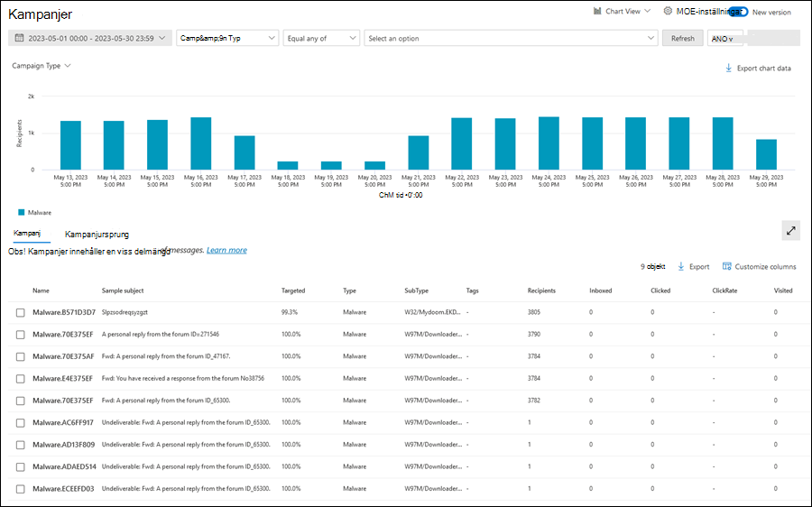Click the MOE settings gear icon

(x=668, y=11)
